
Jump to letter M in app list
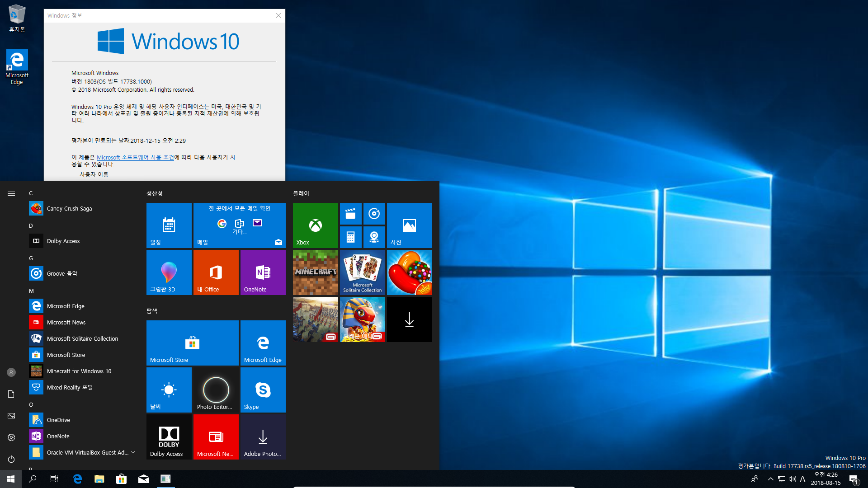[31, 291]
